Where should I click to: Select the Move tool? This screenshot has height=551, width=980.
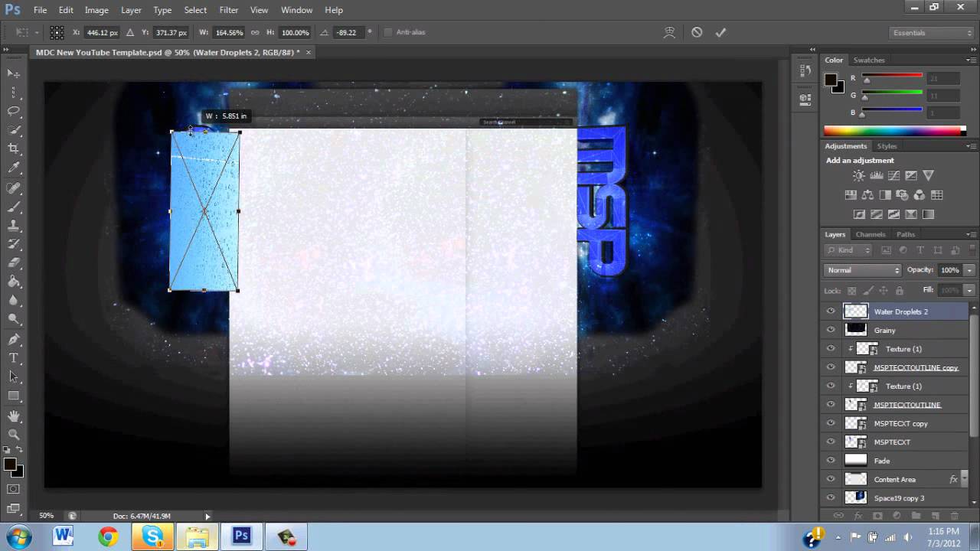[14, 73]
